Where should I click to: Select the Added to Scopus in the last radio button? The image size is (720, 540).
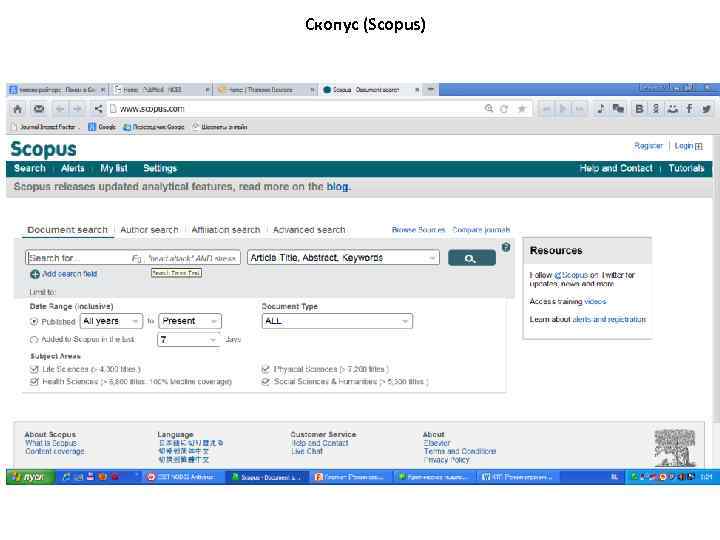(34, 340)
